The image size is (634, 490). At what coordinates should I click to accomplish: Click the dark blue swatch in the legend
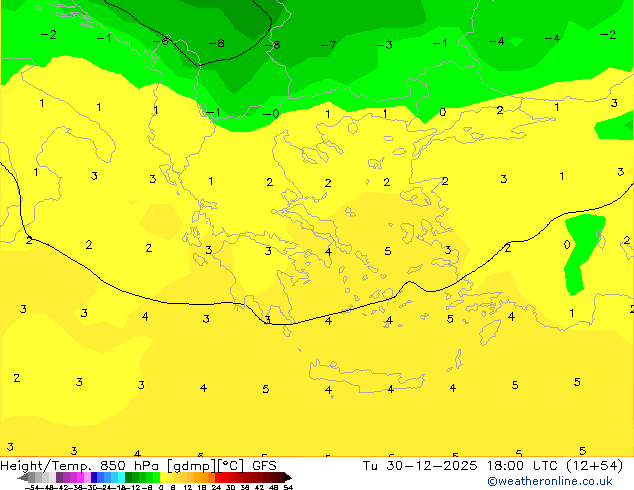pyautogui.click(x=94, y=477)
